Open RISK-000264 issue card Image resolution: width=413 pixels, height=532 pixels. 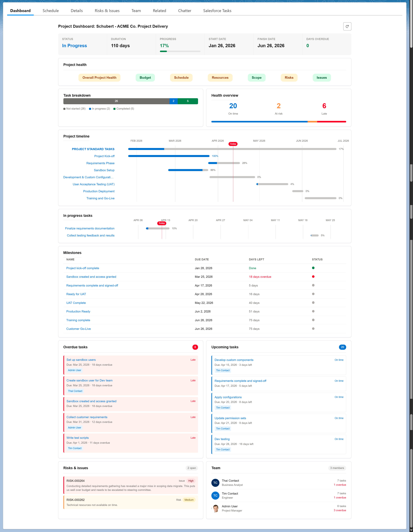point(131,485)
